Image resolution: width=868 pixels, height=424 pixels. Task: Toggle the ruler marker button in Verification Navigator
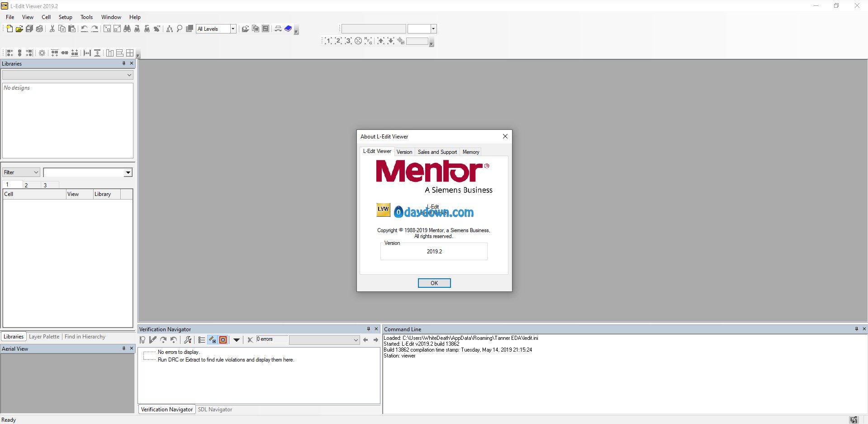pyautogui.click(x=212, y=340)
